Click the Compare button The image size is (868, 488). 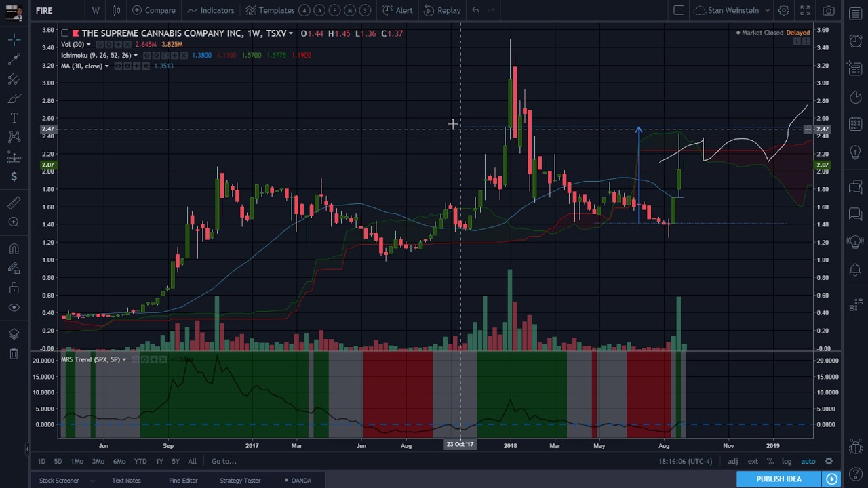point(154,10)
